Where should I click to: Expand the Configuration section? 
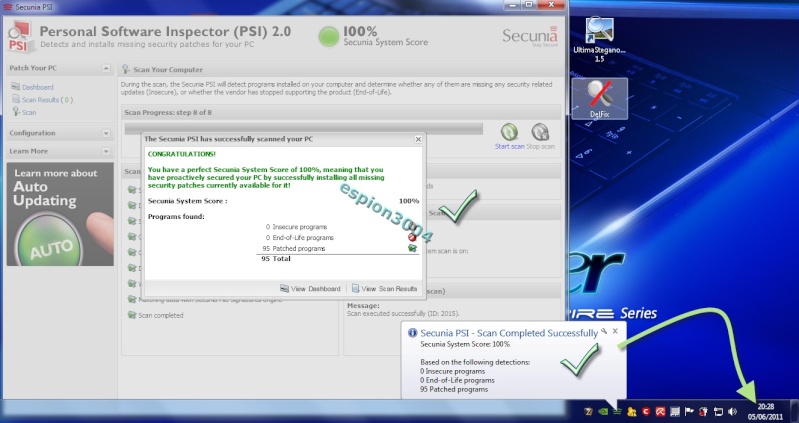pos(105,133)
